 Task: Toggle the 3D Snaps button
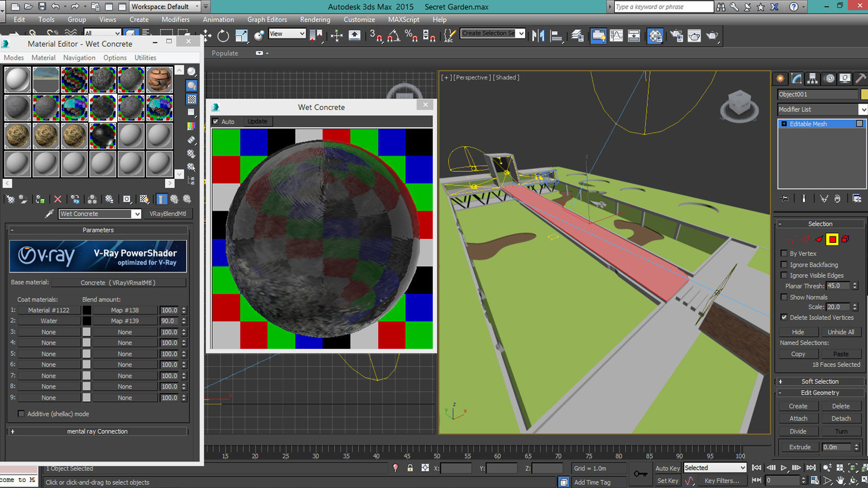(x=376, y=36)
